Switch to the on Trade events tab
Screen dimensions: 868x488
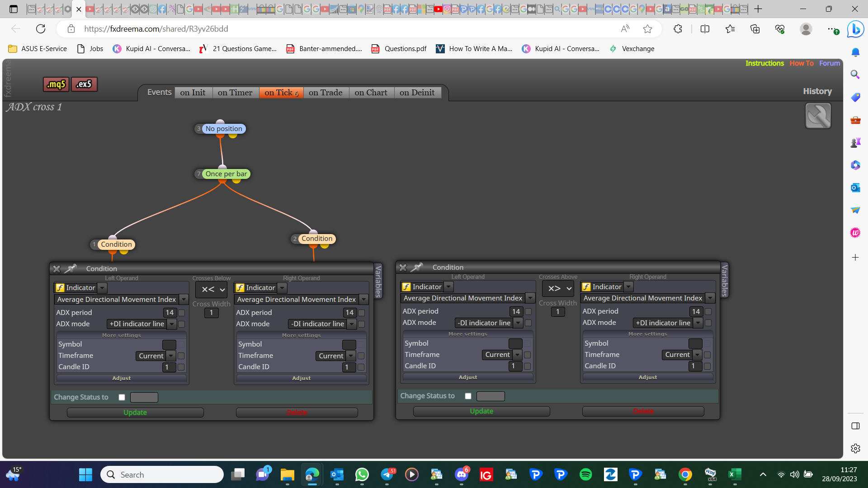coord(325,93)
